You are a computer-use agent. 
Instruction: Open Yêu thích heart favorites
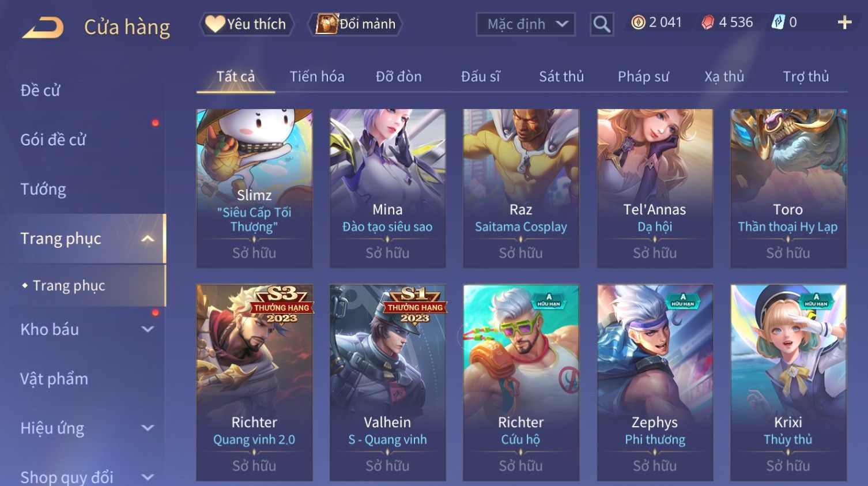tap(247, 24)
